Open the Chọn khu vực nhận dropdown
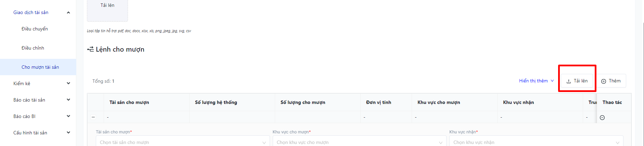Viewport: 644px width, 146px height. (536, 142)
